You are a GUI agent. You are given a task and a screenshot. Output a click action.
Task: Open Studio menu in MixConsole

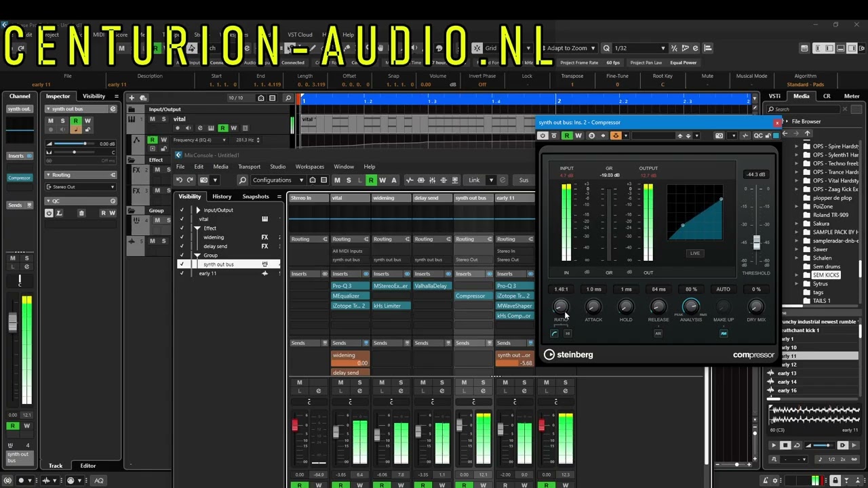coord(278,167)
